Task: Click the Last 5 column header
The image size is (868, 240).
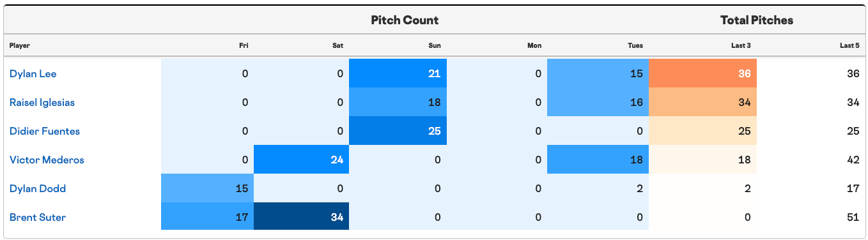Action: point(849,46)
